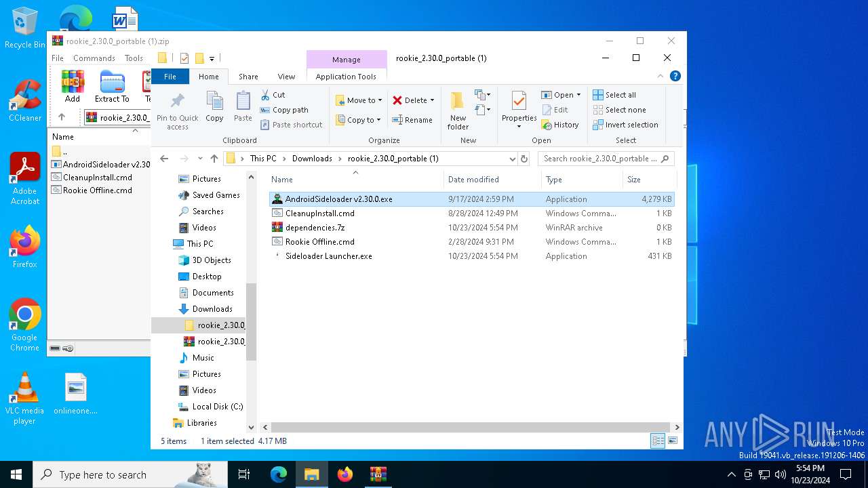This screenshot has height=488, width=868.
Task: Open the Copy to dropdown
Action: 359,120
